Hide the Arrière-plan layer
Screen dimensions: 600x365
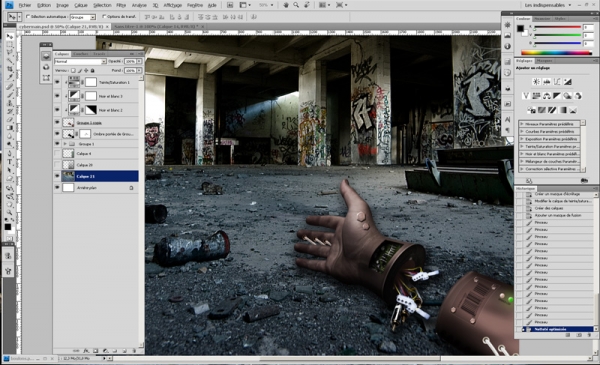[x=57, y=187]
